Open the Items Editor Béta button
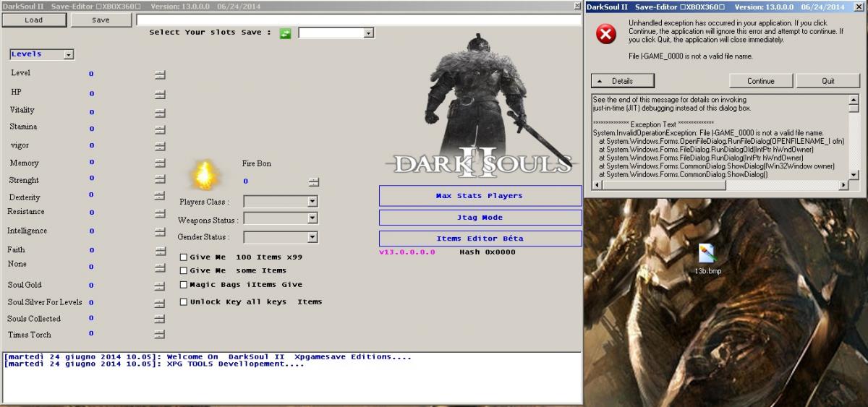The image size is (868, 407). 480,239
